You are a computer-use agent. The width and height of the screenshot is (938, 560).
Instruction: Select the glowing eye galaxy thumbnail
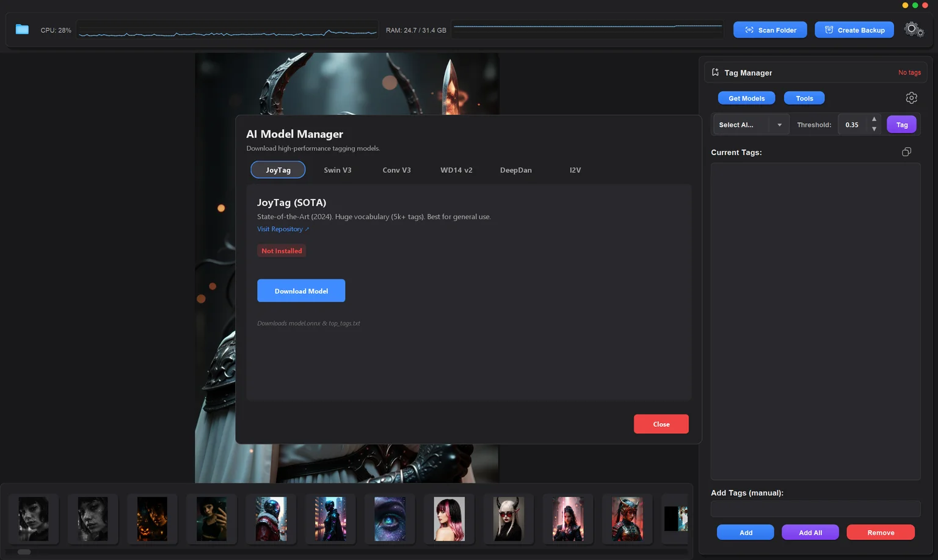click(x=390, y=518)
